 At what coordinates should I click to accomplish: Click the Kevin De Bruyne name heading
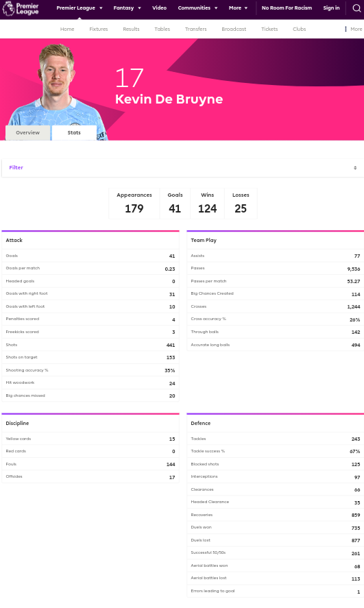pos(169,99)
